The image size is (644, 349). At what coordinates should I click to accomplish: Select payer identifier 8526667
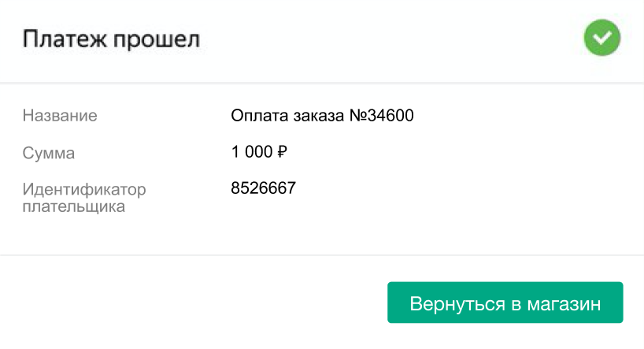coord(263,188)
